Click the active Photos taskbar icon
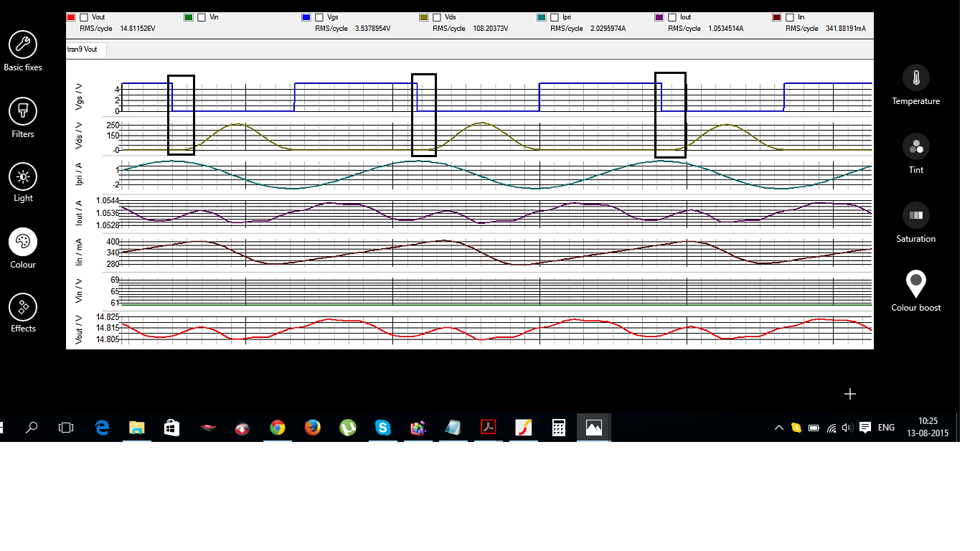This screenshot has width=980, height=551. click(594, 428)
